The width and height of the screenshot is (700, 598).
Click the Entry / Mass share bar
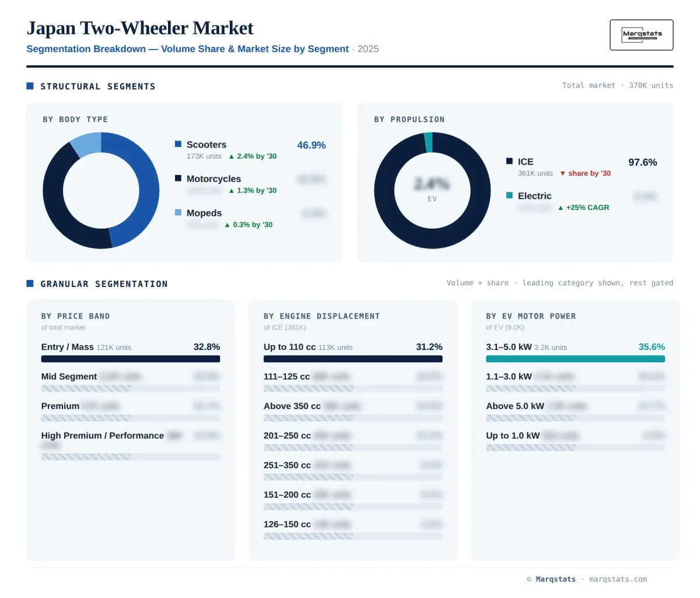tap(131, 359)
